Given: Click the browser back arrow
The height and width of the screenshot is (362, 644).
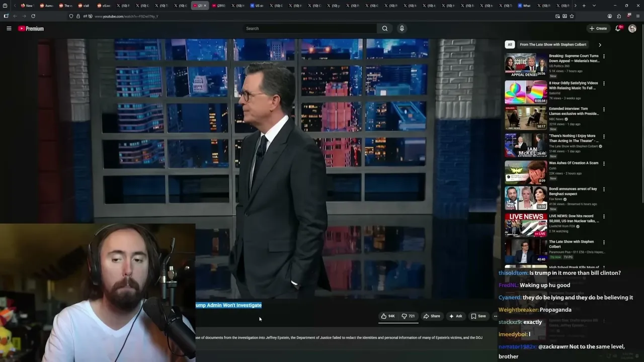Looking at the screenshot, I should point(15,16).
